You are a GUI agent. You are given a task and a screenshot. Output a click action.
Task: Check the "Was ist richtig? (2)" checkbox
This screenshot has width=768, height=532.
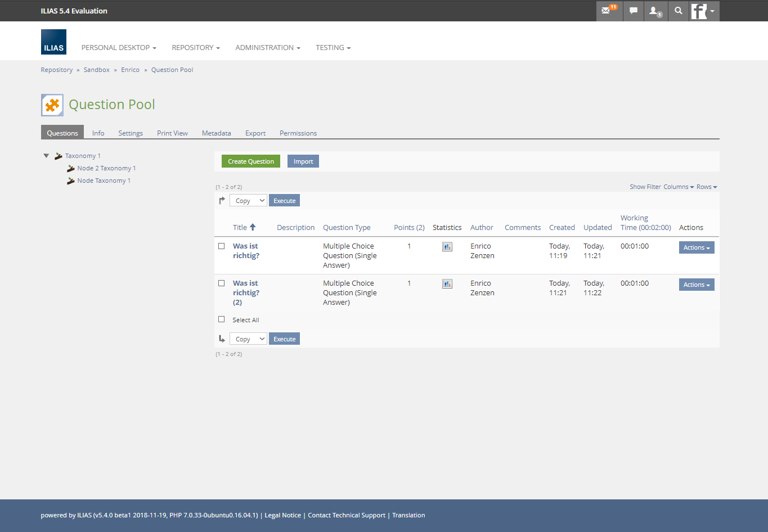coord(222,283)
